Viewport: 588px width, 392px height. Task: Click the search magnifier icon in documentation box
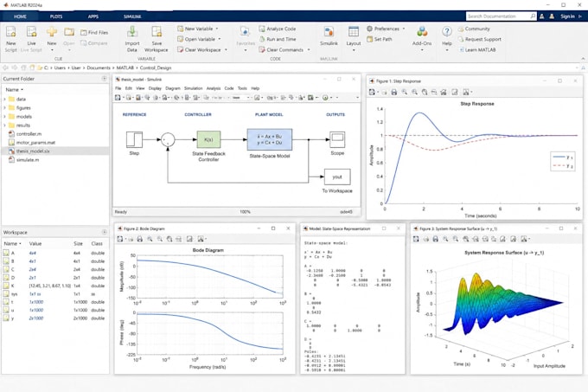(x=533, y=16)
